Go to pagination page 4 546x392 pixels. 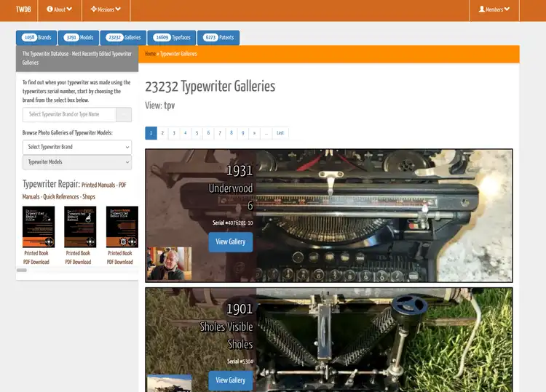click(x=185, y=133)
